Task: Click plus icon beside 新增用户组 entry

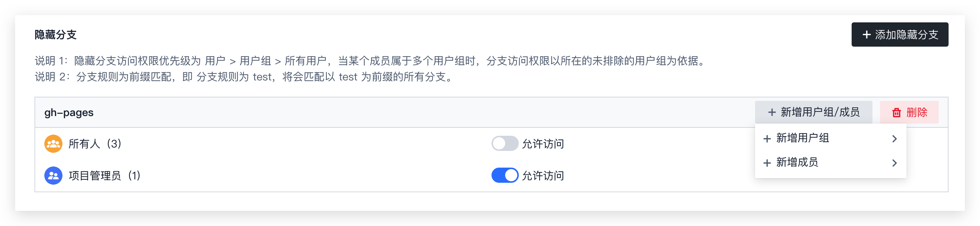Action: coord(767,139)
